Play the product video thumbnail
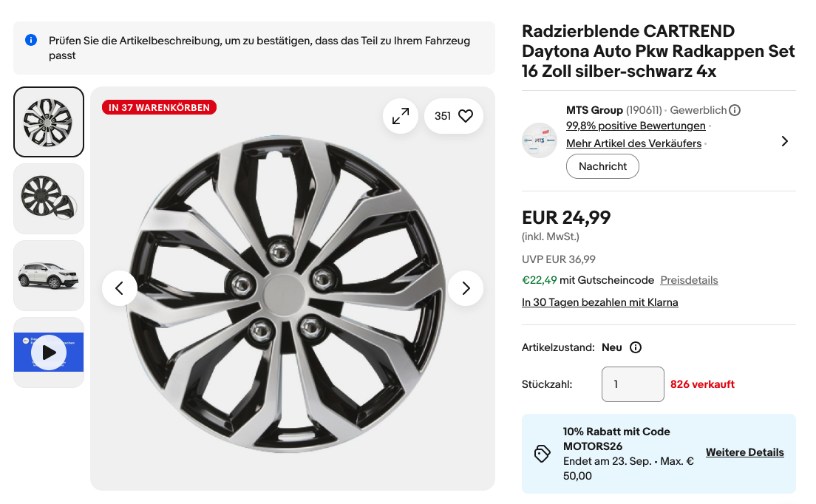 [49, 353]
